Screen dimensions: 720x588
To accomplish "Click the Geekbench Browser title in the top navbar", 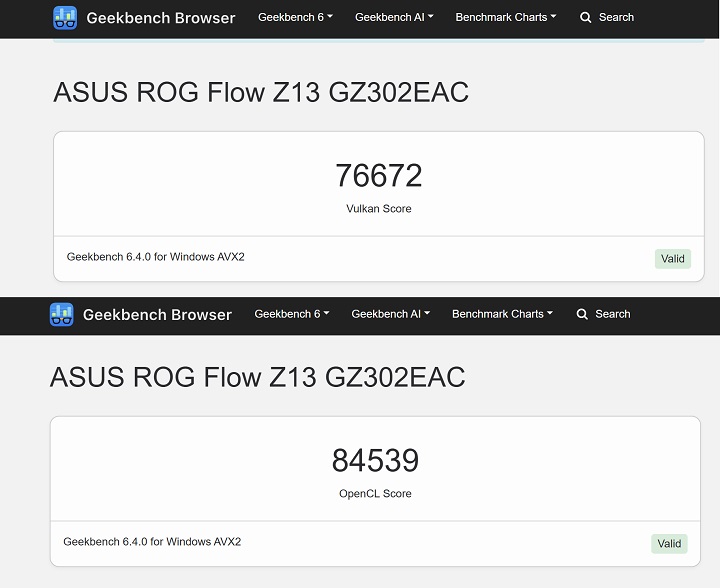I will pos(161,18).
